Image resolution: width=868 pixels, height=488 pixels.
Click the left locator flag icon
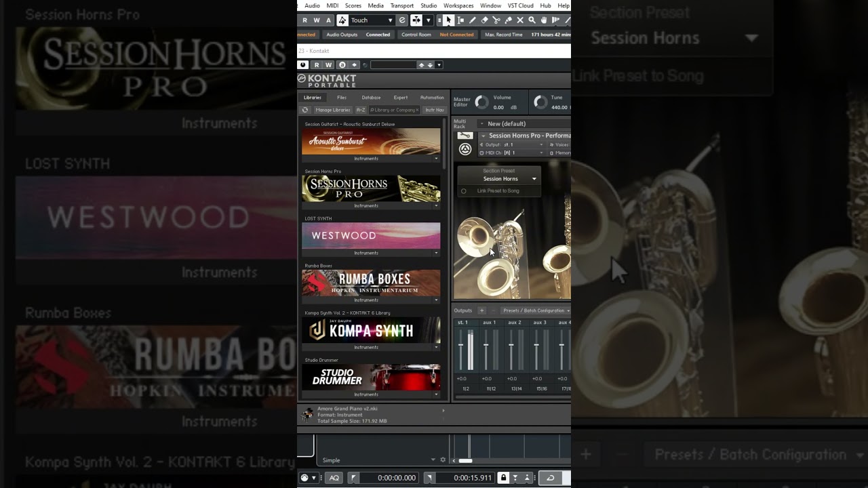coord(353,478)
